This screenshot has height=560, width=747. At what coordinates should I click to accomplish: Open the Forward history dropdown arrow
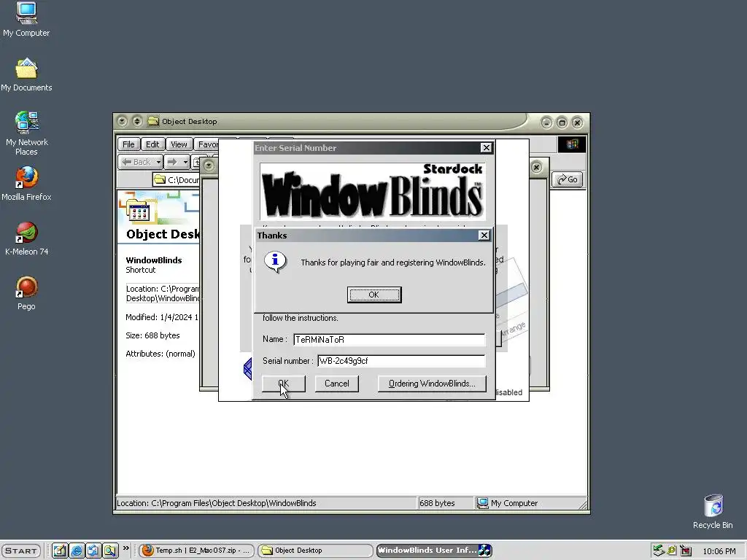point(185,162)
